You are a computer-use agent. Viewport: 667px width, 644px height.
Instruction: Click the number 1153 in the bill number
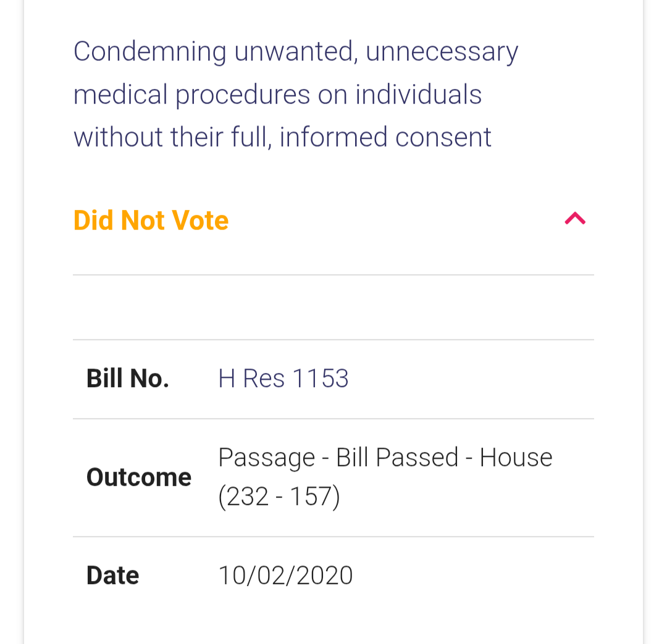pyautogui.click(x=320, y=378)
